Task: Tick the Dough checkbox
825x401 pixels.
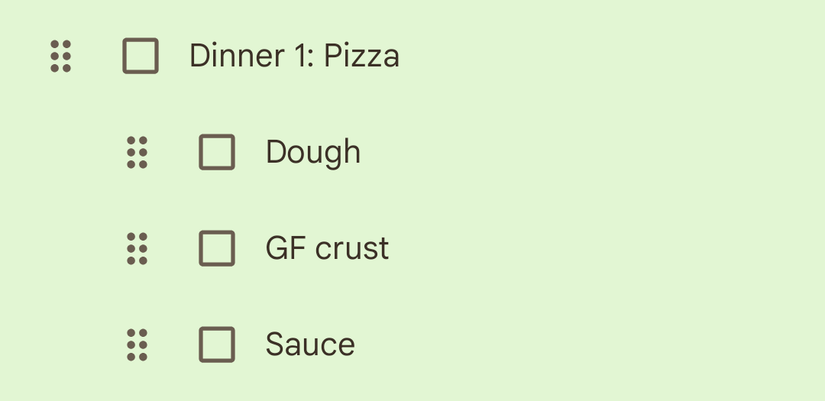Action: pos(217,152)
